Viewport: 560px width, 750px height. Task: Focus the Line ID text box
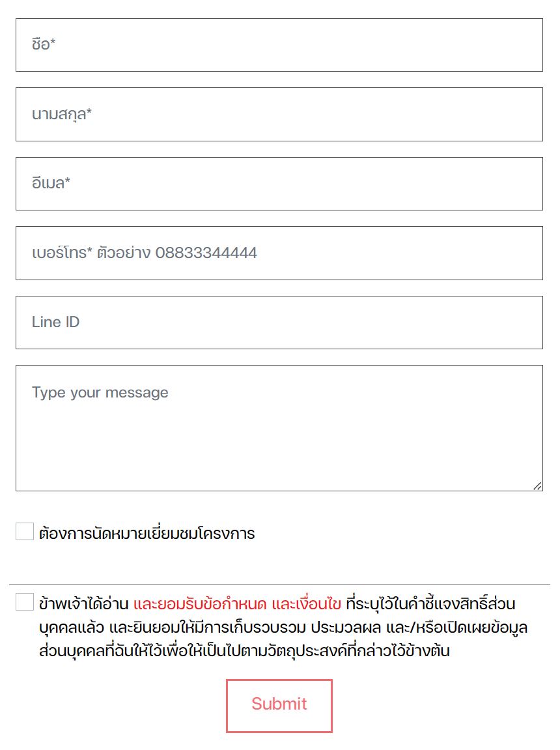tap(279, 323)
